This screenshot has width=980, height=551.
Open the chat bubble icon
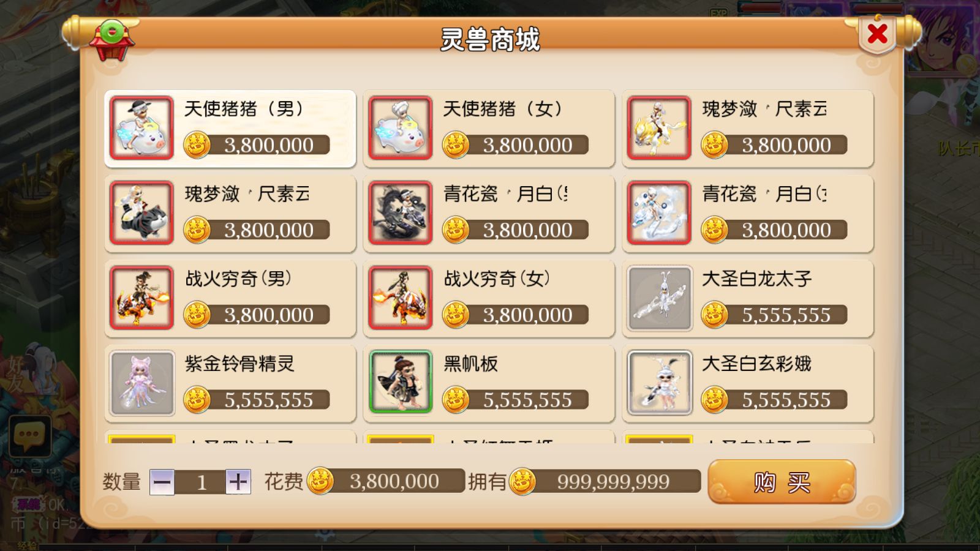pyautogui.click(x=29, y=435)
